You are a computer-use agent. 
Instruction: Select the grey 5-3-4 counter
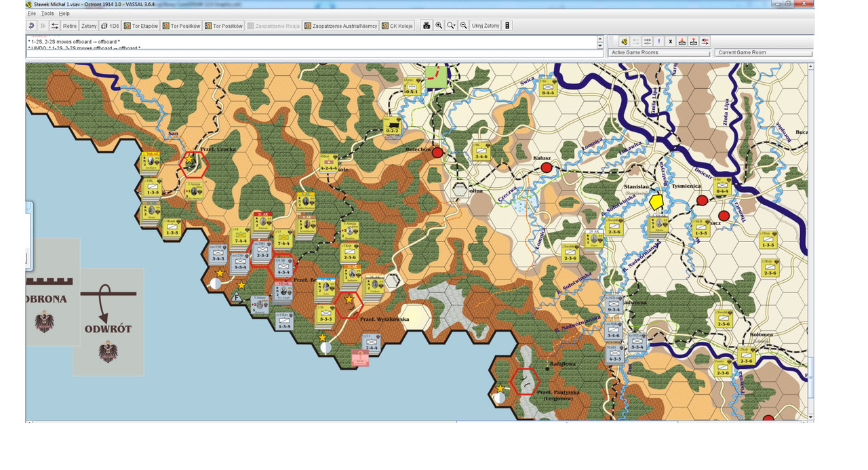(636, 342)
